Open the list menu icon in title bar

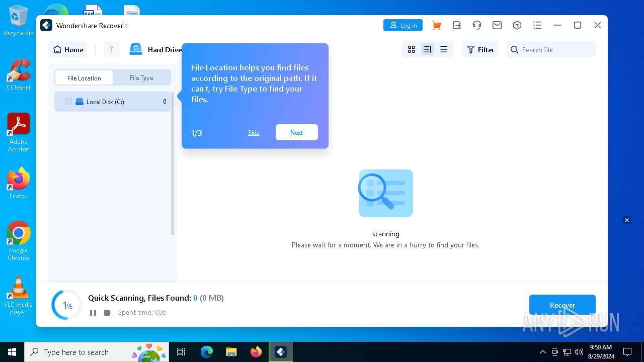(x=537, y=25)
